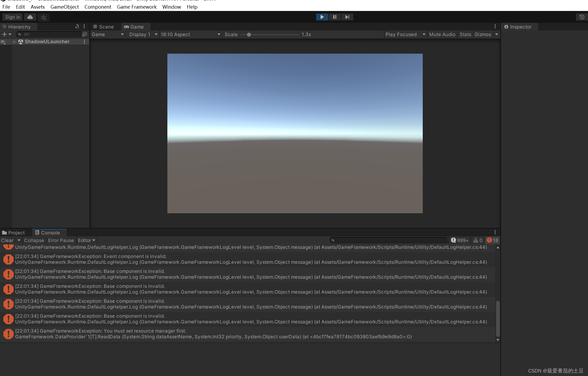Hide ShadowULauncher with the eye toggle
The image size is (588, 376).
(x=3, y=42)
